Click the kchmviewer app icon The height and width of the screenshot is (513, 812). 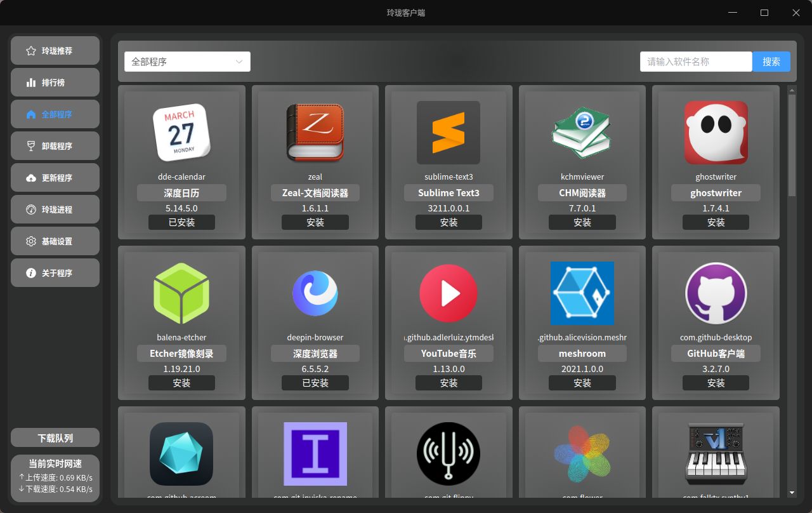coord(582,133)
